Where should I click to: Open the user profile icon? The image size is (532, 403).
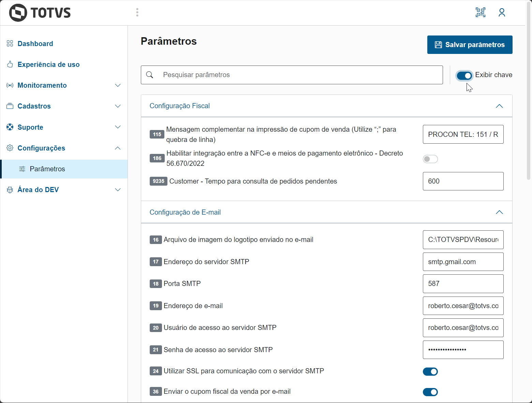[x=502, y=13]
